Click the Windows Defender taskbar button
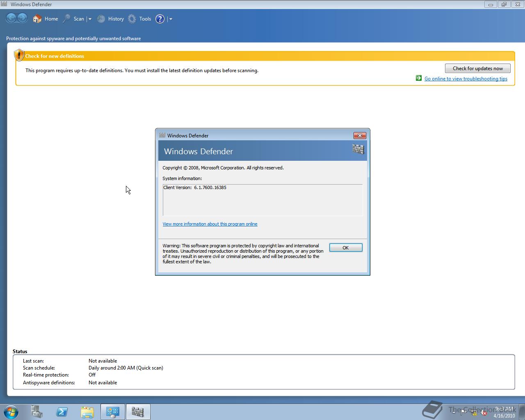The width and height of the screenshot is (525, 420). tap(138, 412)
